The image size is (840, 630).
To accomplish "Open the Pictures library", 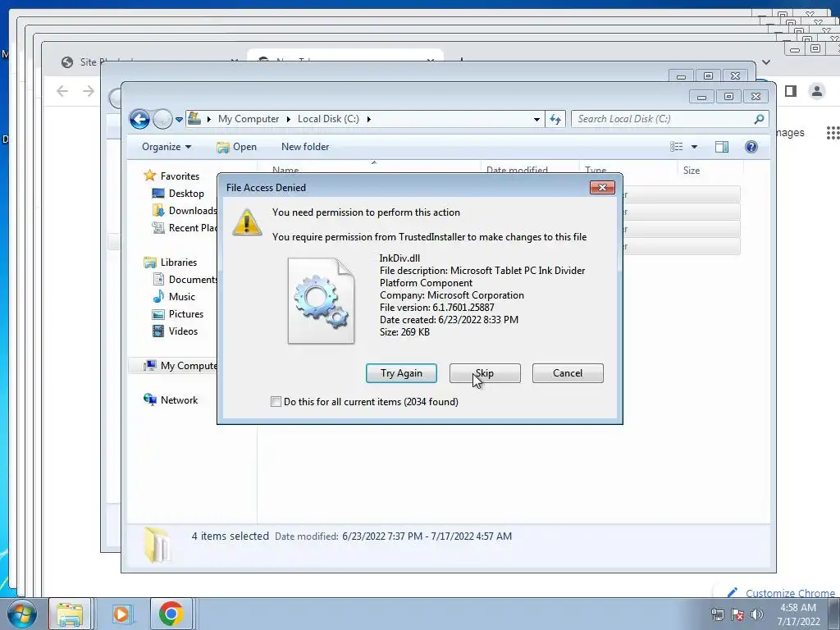I will coord(178,314).
